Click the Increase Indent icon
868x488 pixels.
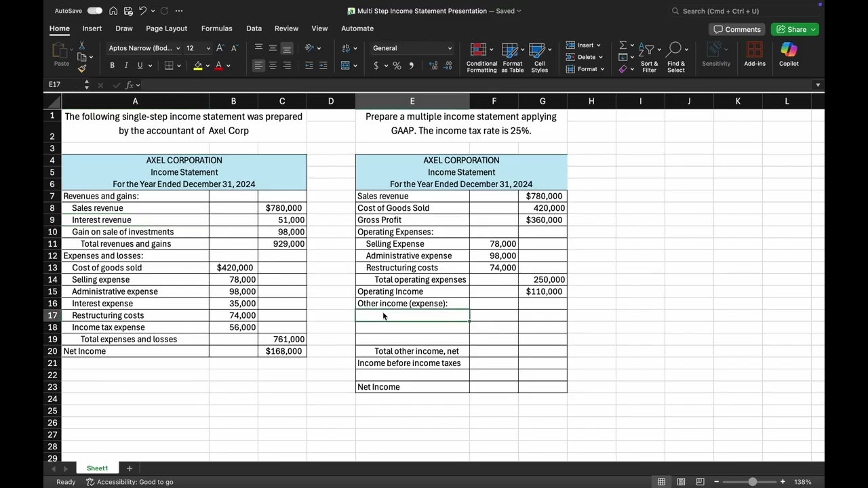(x=323, y=66)
